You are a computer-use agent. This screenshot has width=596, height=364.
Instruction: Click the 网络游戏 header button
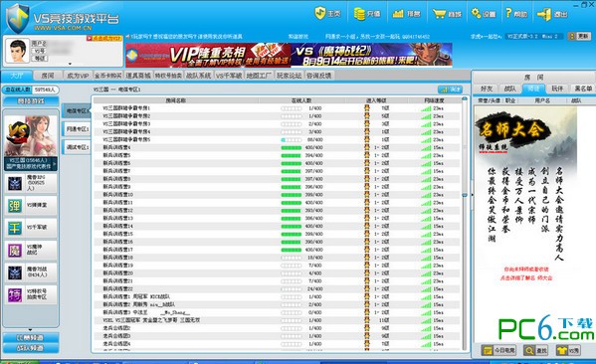click(31, 101)
